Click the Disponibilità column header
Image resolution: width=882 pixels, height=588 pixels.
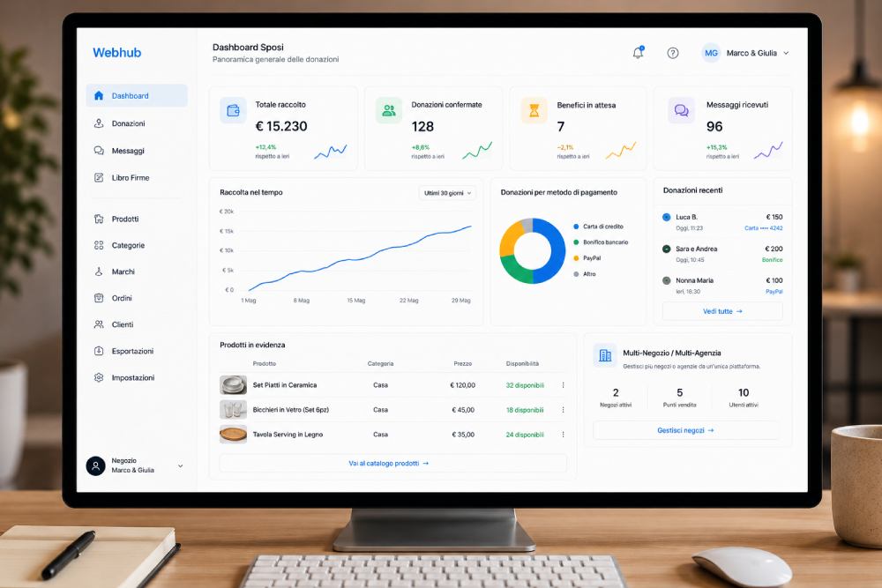(522, 364)
